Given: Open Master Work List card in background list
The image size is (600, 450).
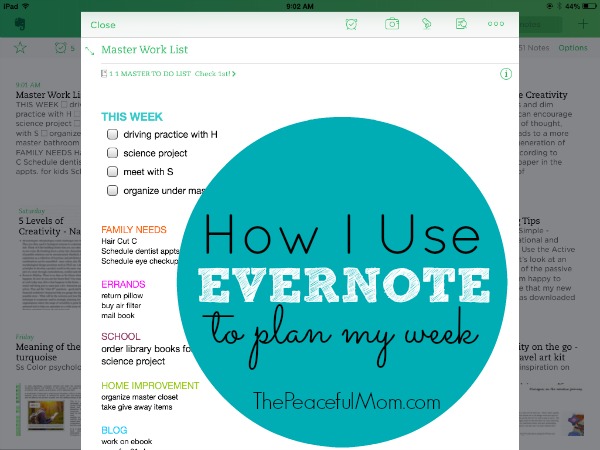Looking at the screenshot, I should tap(48, 128).
